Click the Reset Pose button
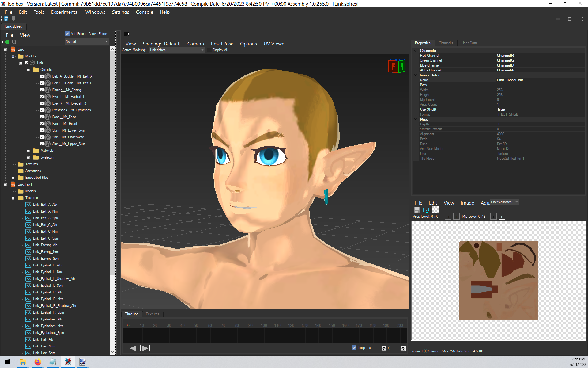Screen dimensions: 588x368 click(x=222, y=44)
